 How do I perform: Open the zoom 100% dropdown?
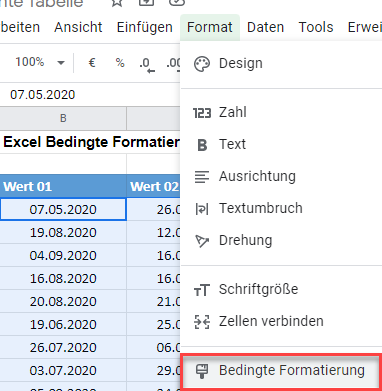[39, 62]
